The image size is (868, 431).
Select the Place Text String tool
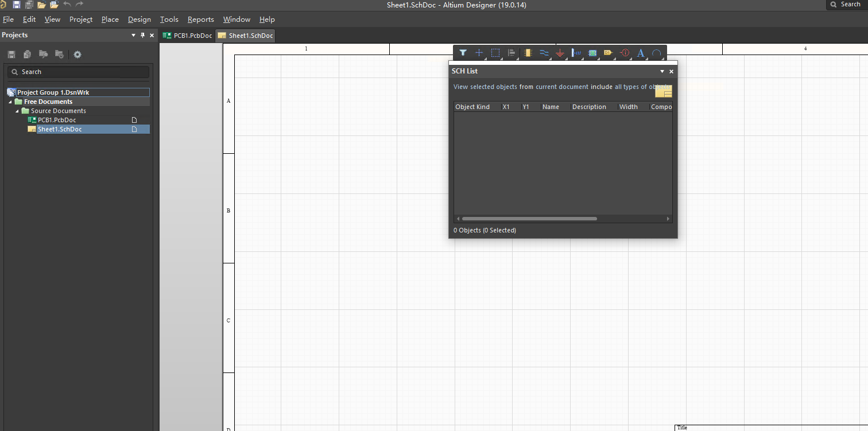tap(641, 53)
